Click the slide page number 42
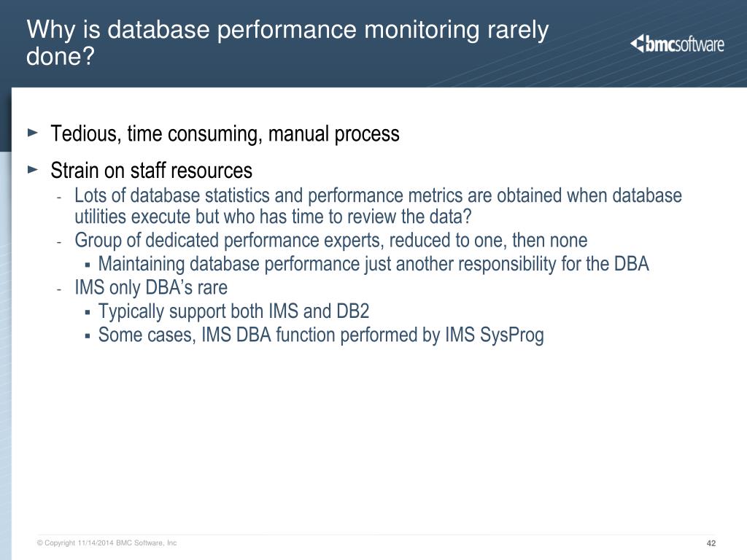The width and height of the screenshot is (747, 560). (711, 543)
